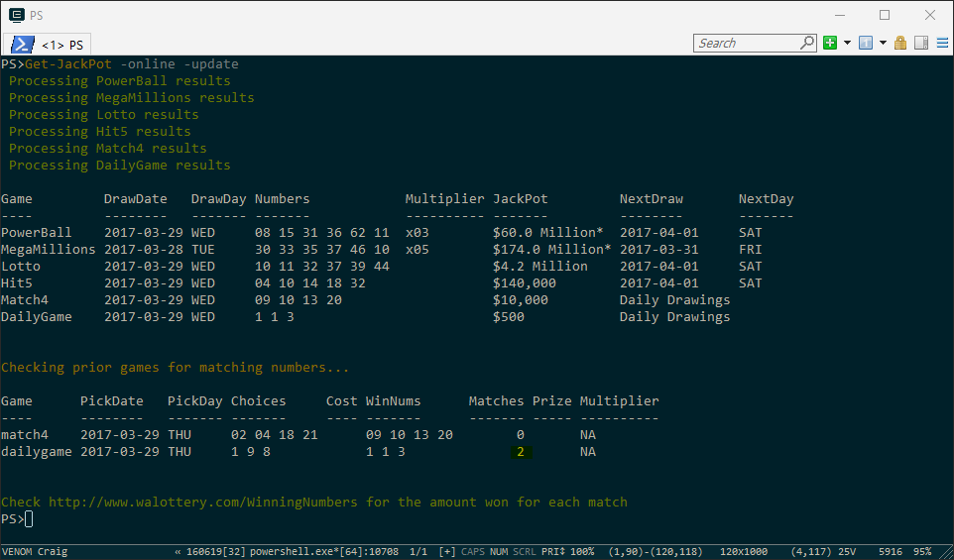Open the walottery.com WinningNumbers URL

203,503
